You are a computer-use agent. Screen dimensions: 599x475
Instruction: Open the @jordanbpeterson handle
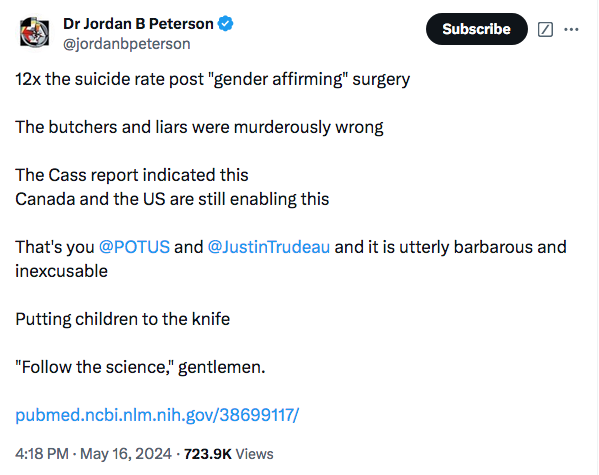coord(127,44)
